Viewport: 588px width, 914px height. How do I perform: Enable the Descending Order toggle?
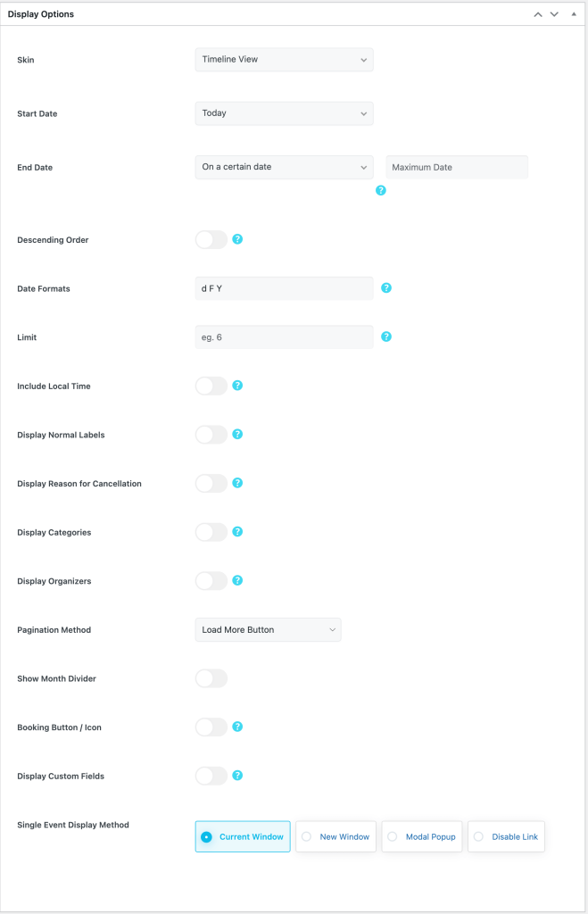[x=211, y=239]
